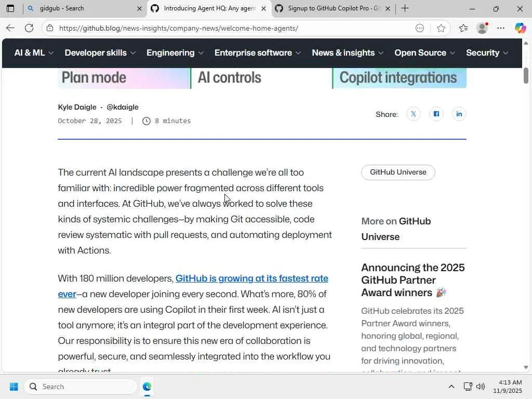
Task: Expand the Developer skills menu
Action: (x=100, y=52)
